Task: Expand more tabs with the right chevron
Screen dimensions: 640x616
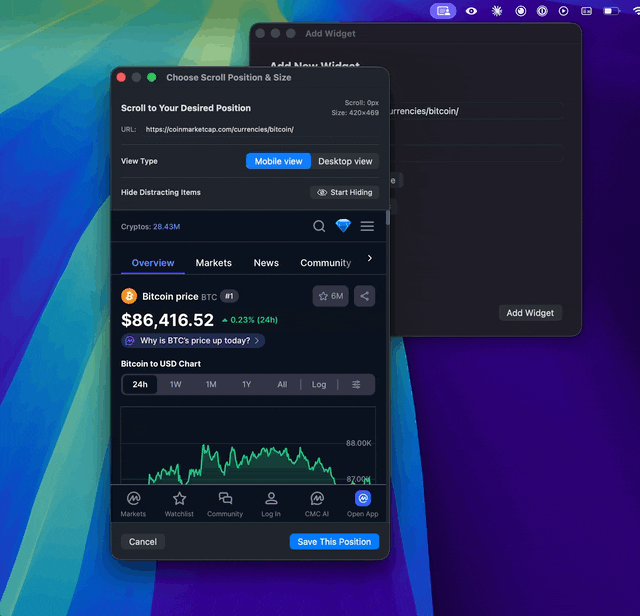Action: coord(370,258)
